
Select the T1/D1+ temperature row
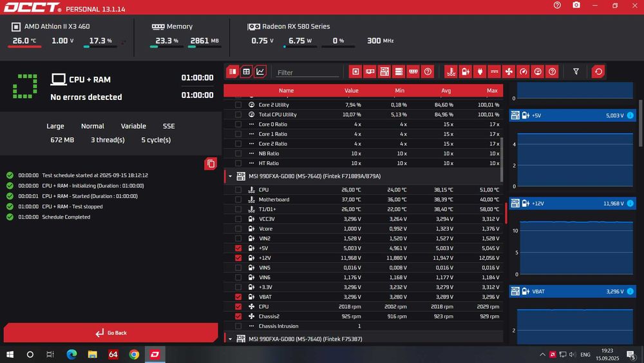pos(363,210)
